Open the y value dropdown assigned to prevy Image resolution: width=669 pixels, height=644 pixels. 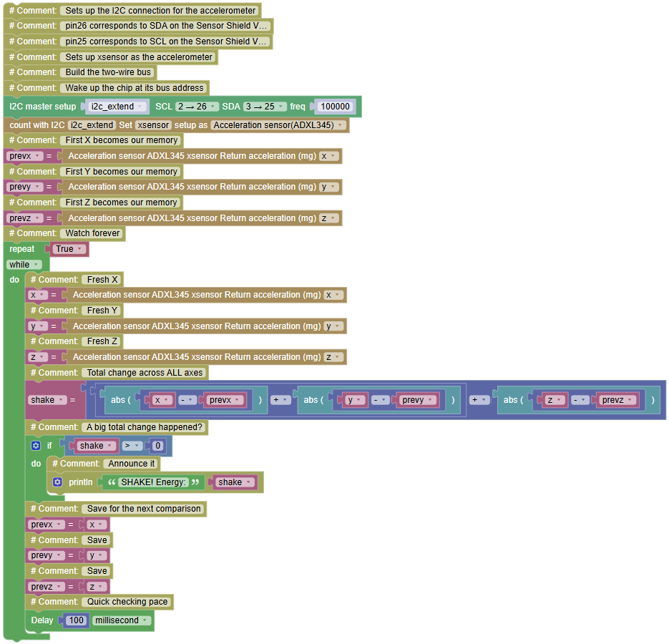[97, 556]
